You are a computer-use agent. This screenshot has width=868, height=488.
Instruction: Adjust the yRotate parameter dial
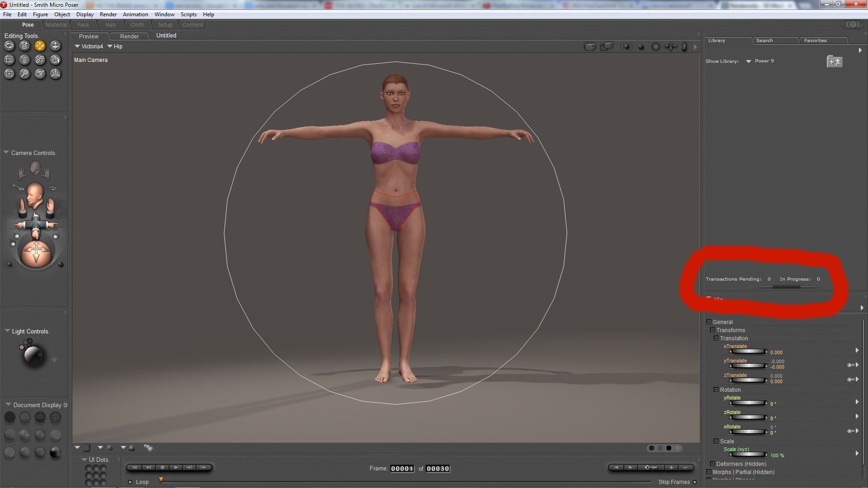[x=748, y=403]
